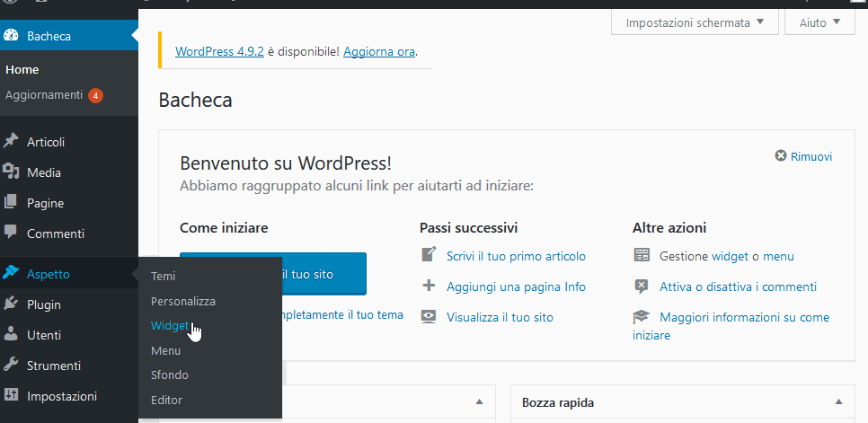The image size is (868, 423).
Task: Click the graduation cap icon beside Maggiori informazioni
Action: (x=641, y=317)
